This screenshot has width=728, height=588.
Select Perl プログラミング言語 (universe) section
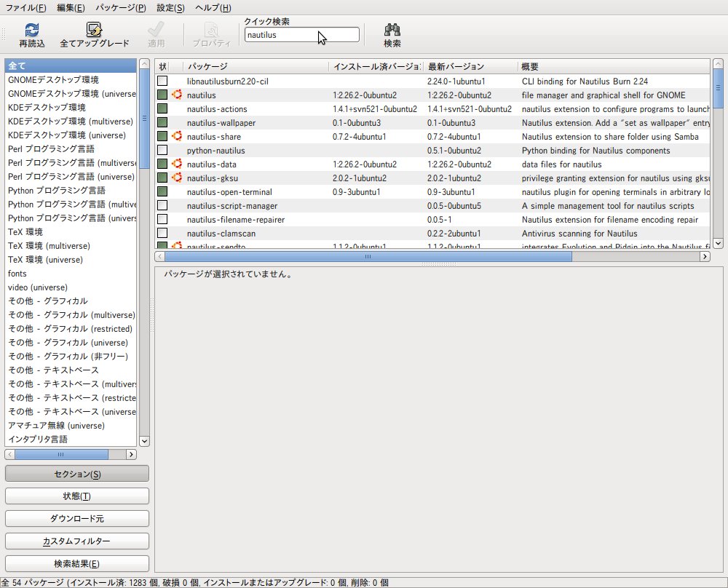coord(71,176)
